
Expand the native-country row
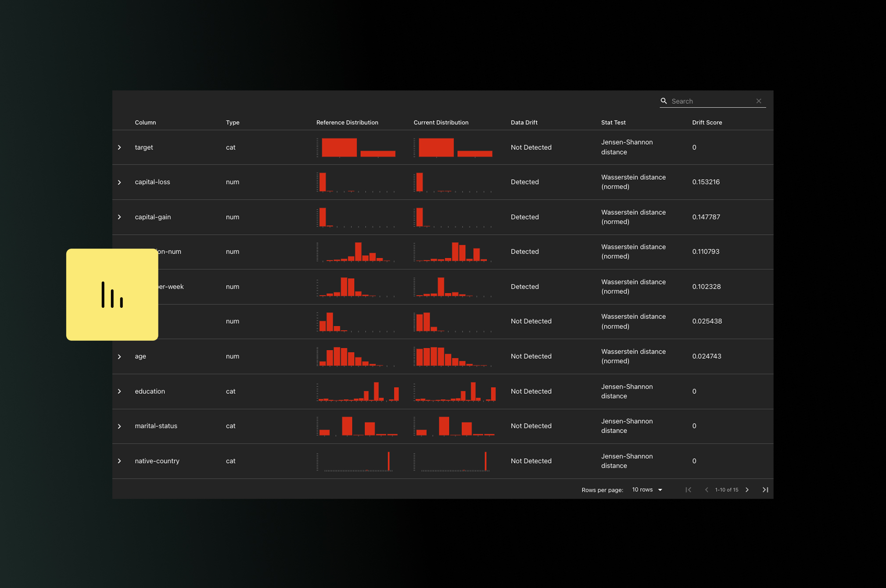coord(119,461)
